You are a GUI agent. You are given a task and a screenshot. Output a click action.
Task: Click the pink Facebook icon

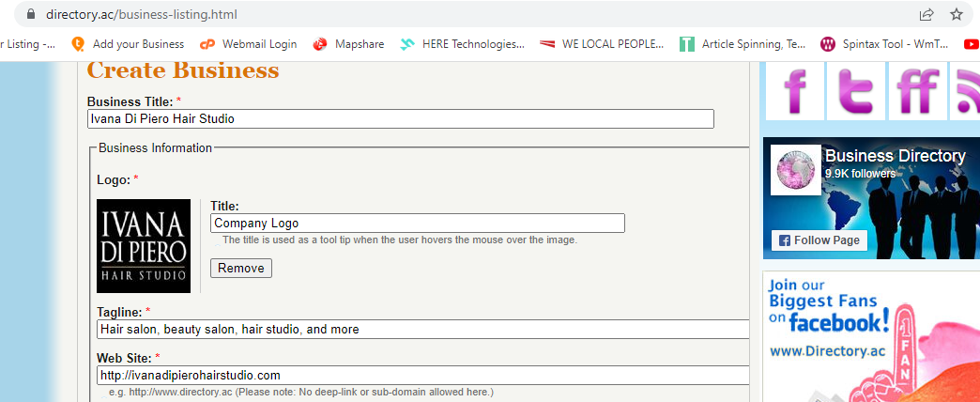[x=794, y=91]
